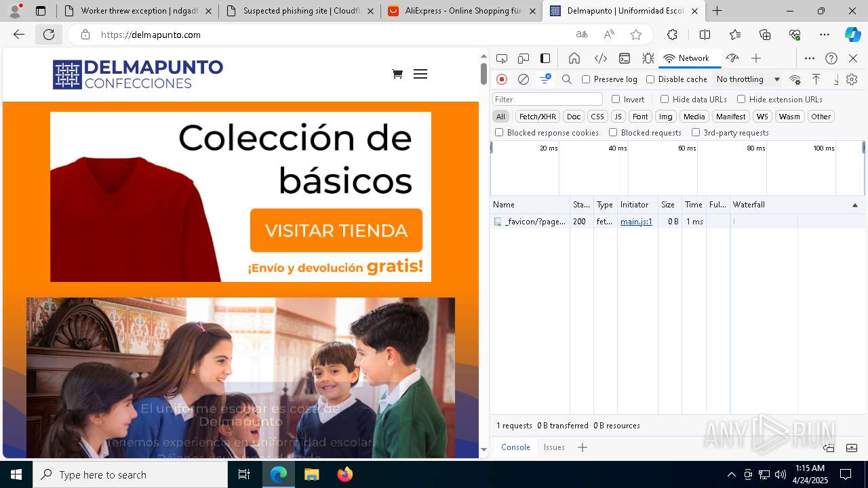Open the No throttling dropdown
Image resolution: width=868 pixels, height=488 pixels.
(x=748, y=79)
